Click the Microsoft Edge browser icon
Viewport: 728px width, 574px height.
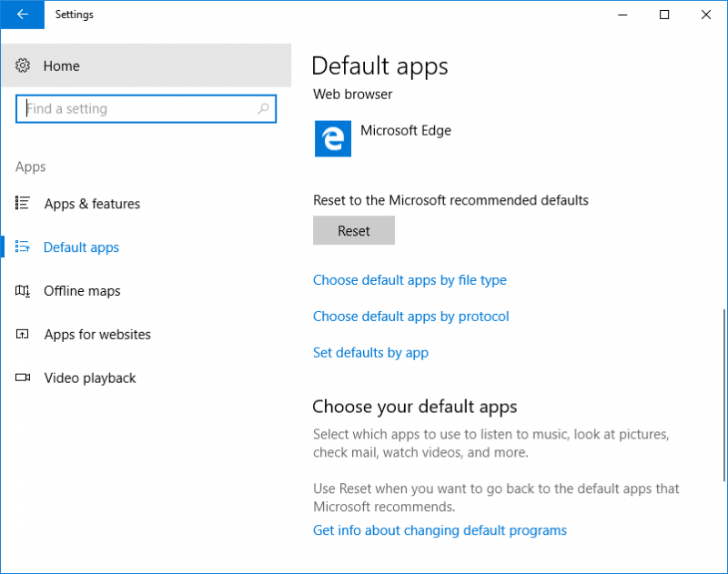(x=333, y=139)
